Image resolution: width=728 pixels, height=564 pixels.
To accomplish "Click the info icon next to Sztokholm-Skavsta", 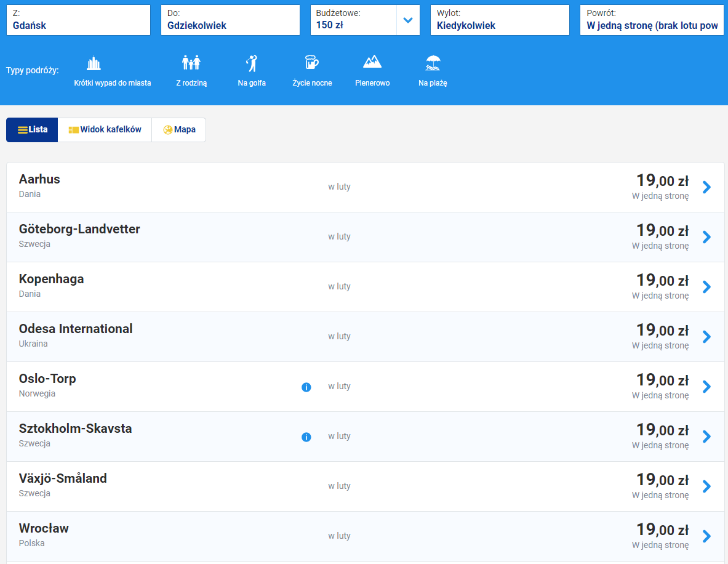I will coord(306,437).
